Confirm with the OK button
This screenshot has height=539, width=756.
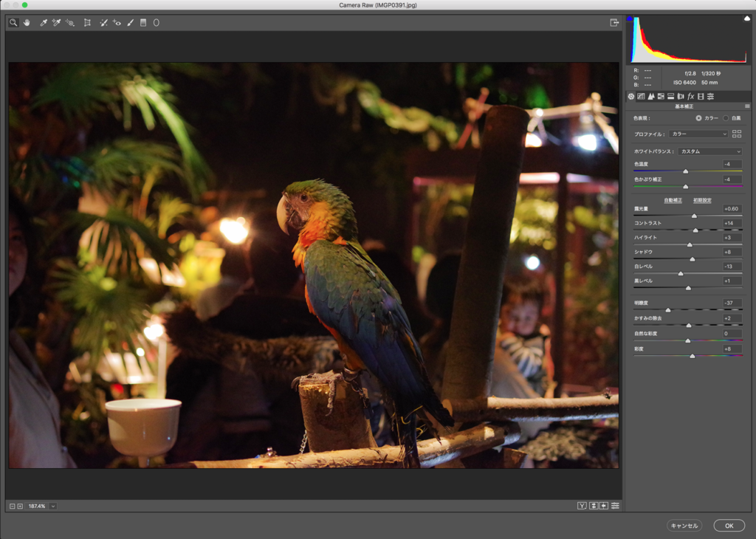(729, 526)
